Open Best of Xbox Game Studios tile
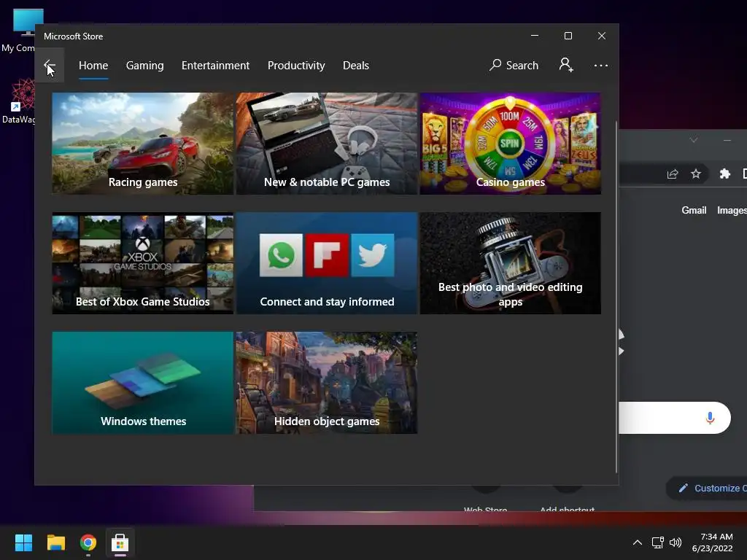Screen dimensions: 747x560 (x=143, y=262)
